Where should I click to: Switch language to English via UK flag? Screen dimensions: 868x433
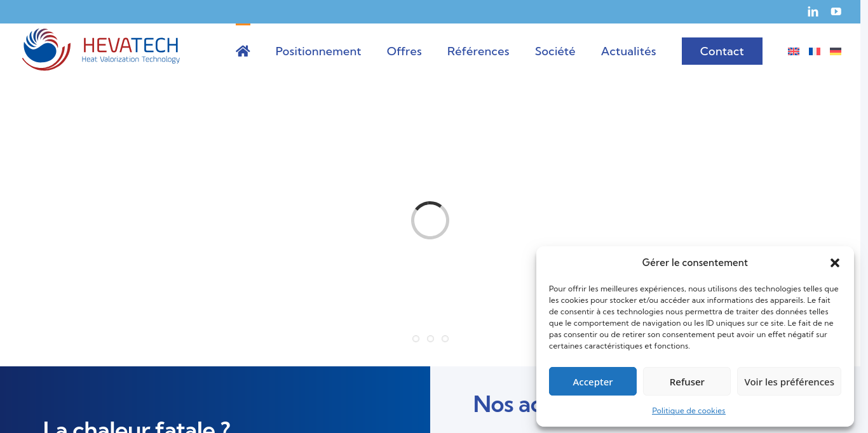click(794, 51)
